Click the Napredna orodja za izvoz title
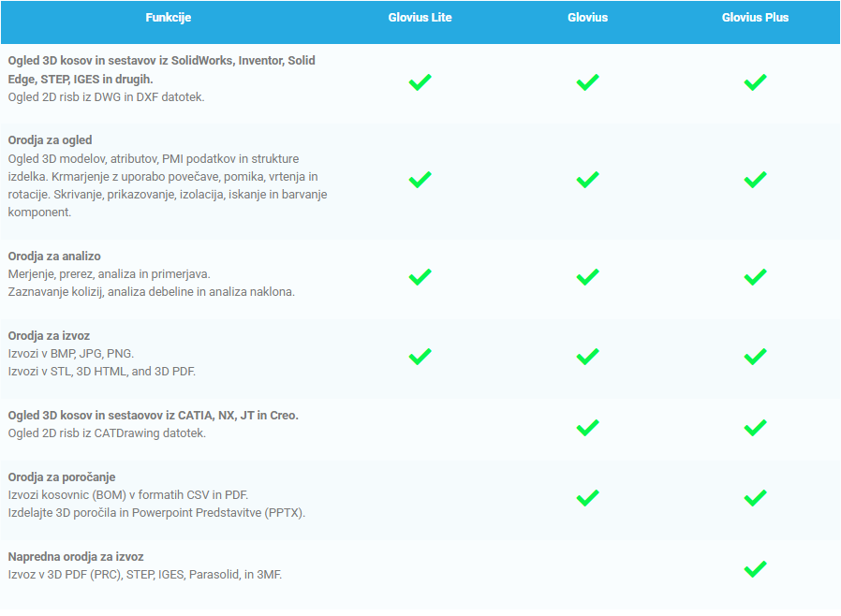Image resolution: width=841 pixels, height=616 pixels. click(75, 557)
